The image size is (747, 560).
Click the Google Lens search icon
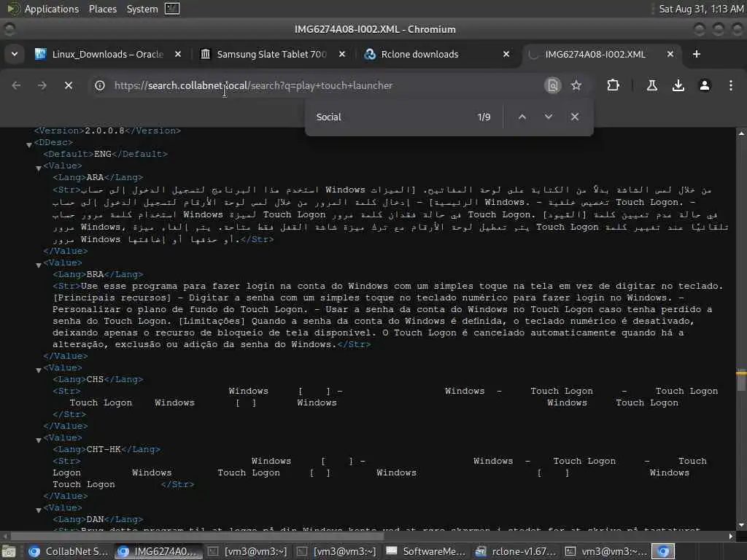[x=553, y=86]
